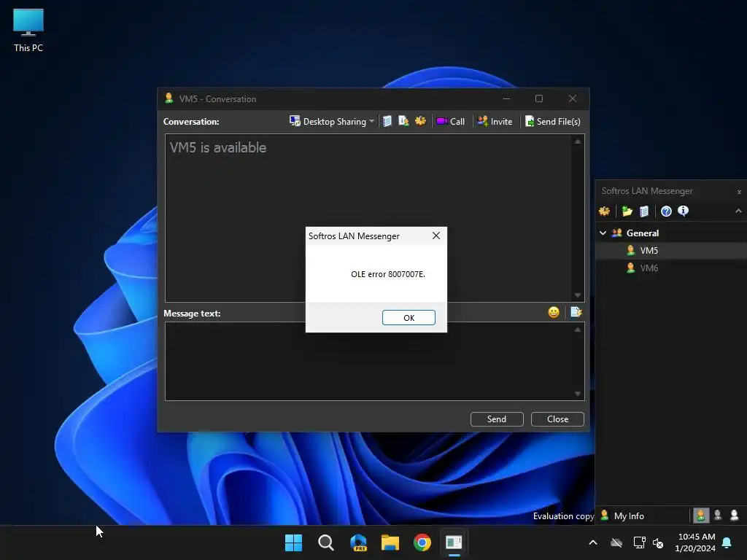Open File Explorer from taskbar
Image resolution: width=747 pixels, height=560 pixels.
[x=390, y=542]
